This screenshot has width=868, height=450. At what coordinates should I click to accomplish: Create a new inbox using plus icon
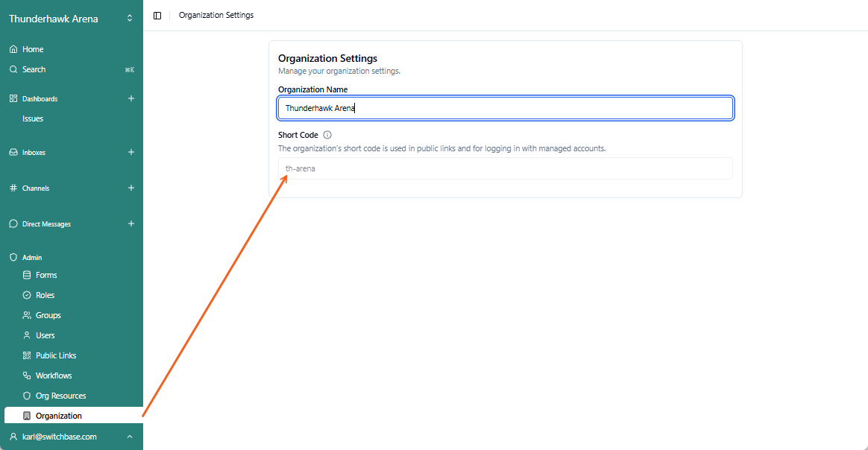(x=131, y=152)
